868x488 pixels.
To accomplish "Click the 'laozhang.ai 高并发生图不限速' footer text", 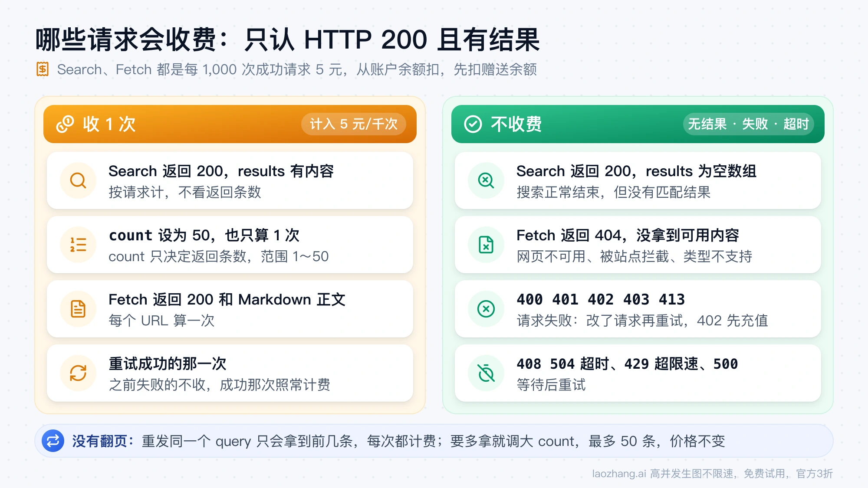I will tap(712, 473).
